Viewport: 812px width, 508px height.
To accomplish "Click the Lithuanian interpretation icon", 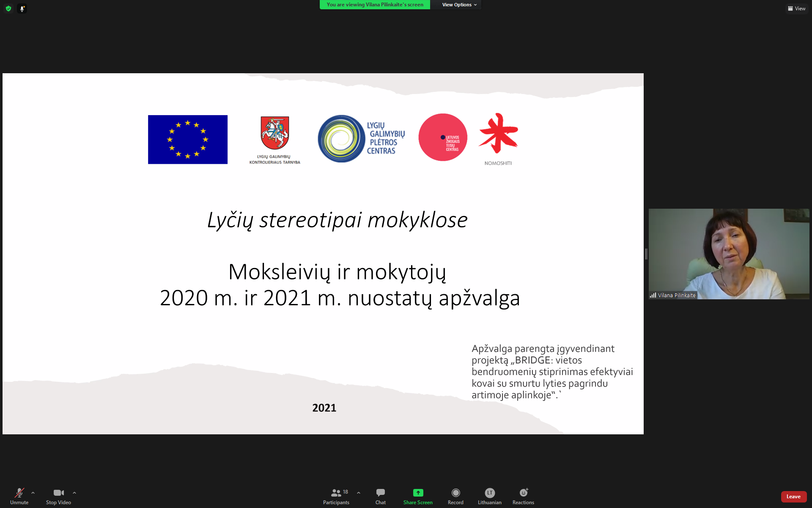I will [489, 493].
